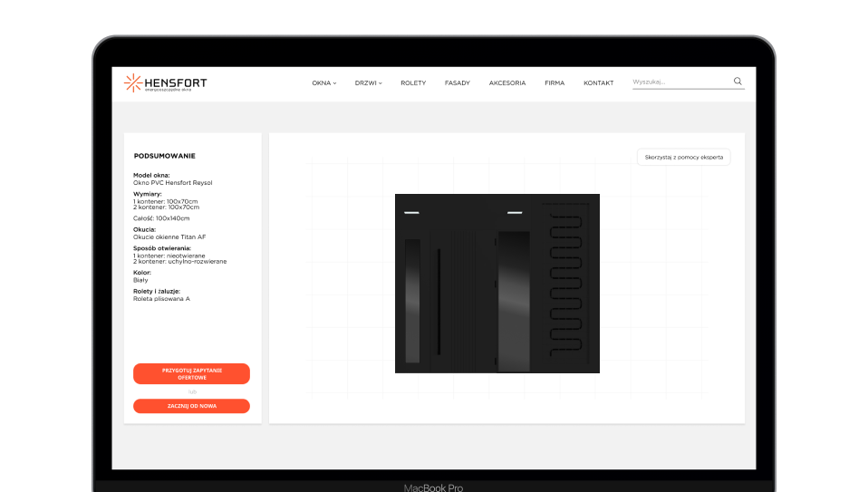Open the AKCESORIA page
868x492 pixels.
tap(506, 83)
